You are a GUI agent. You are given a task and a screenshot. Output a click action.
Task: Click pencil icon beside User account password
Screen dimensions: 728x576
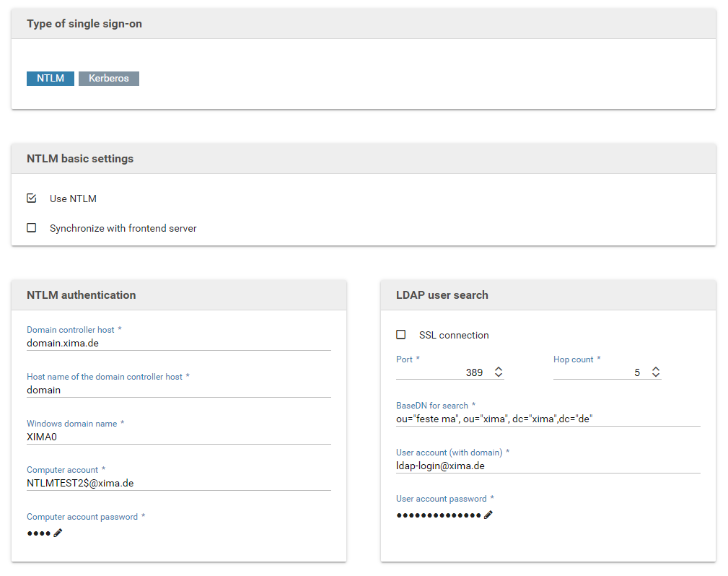coord(488,515)
